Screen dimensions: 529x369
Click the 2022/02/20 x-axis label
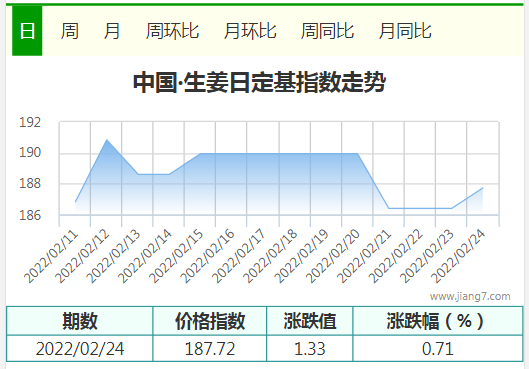click(333, 257)
